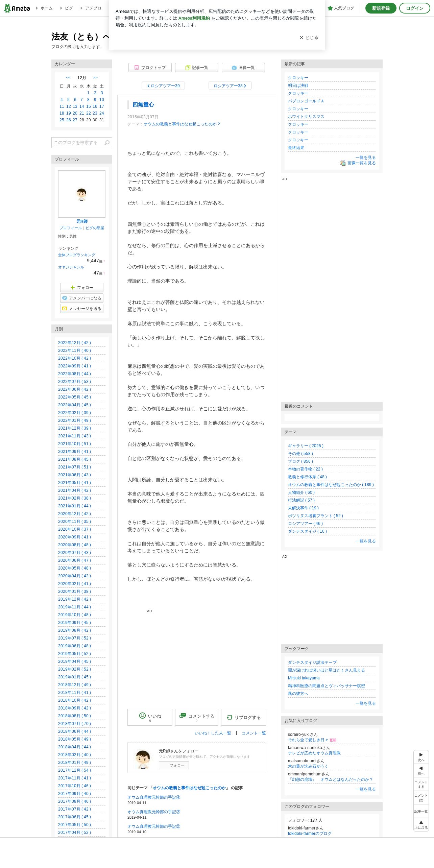
Task: Open 記事一覧 tab
Action: pyautogui.click(x=197, y=68)
